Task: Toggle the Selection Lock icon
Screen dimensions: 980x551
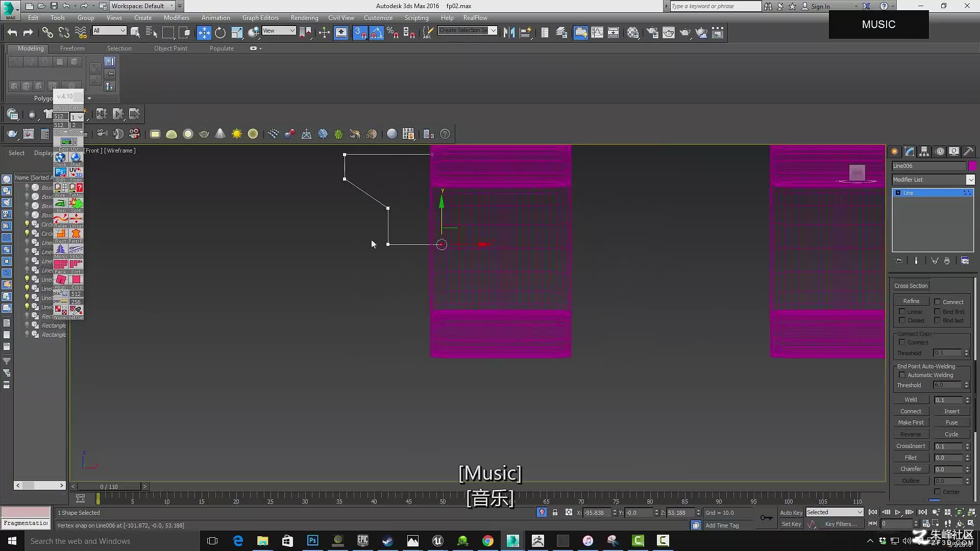Action: tap(555, 512)
